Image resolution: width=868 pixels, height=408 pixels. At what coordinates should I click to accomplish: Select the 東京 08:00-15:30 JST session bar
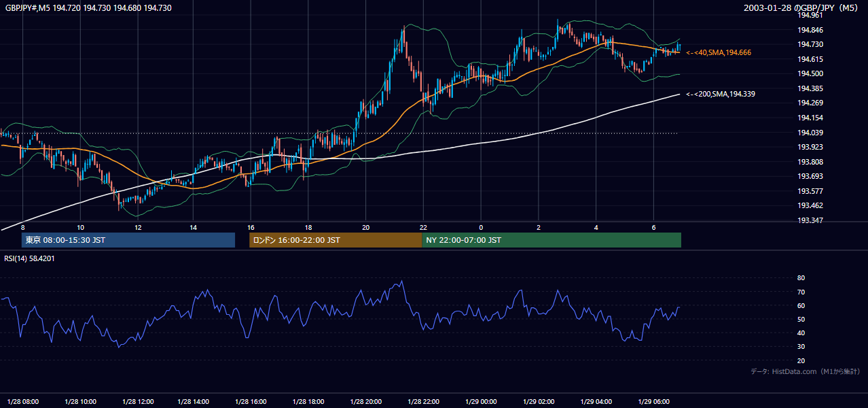coord(128,240)
